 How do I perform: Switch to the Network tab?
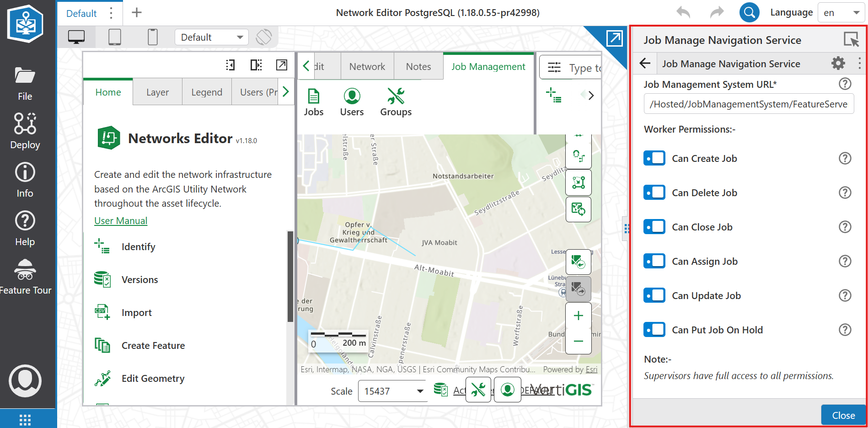pos(367,67)
